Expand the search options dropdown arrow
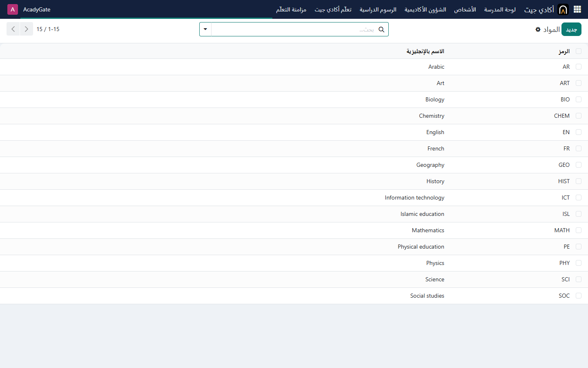 coord(205,29)
